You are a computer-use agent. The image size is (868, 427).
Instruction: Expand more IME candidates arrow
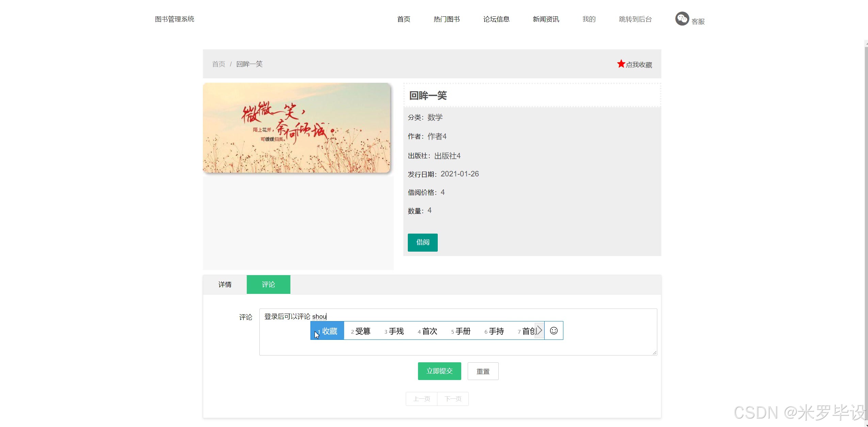539,331
